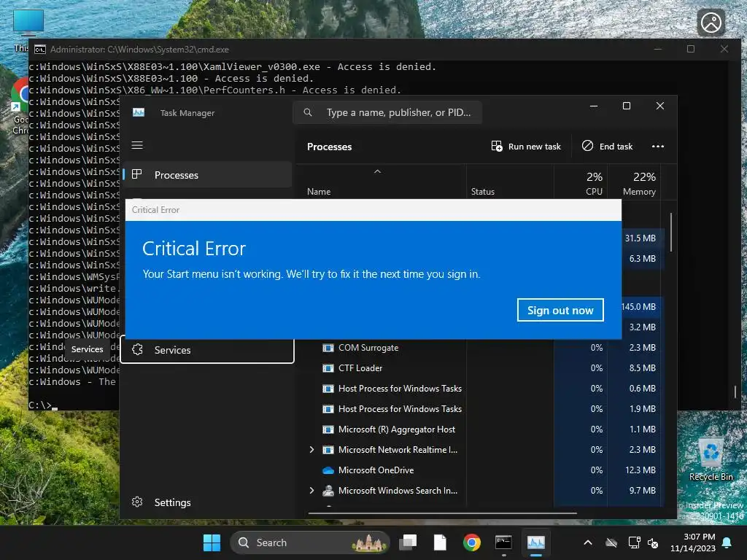Click the 12.3 MB memory cell
The image size is (747, 560).
point(634,470)
